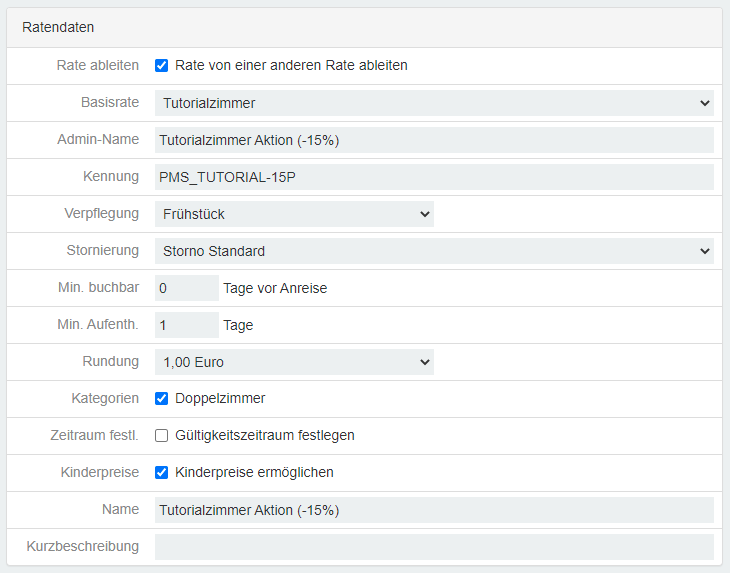Expand the Verpflegung dropdown set to Frühstück
The height and width of the screenshot is (573, 730).
pyautogui.click(x=294, y=214)
